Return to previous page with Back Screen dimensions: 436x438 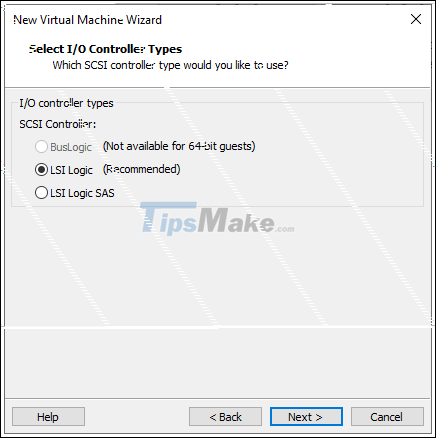225,417
